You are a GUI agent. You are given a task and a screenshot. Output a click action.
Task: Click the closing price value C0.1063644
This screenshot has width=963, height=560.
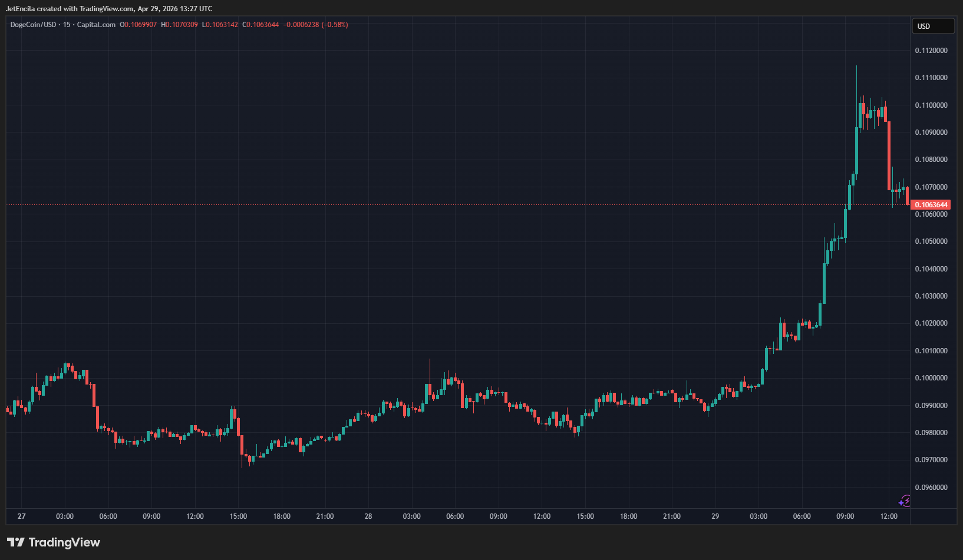(x=260, y=25)
